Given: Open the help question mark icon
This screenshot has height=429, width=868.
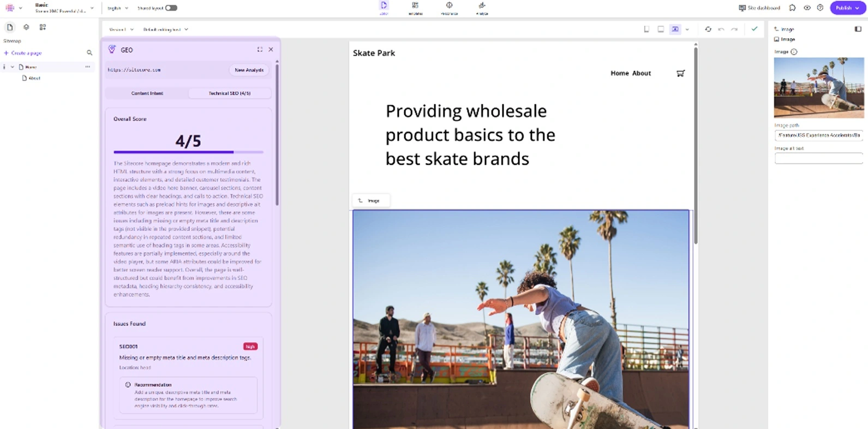Looking at the screenshot, I should 820,8.
